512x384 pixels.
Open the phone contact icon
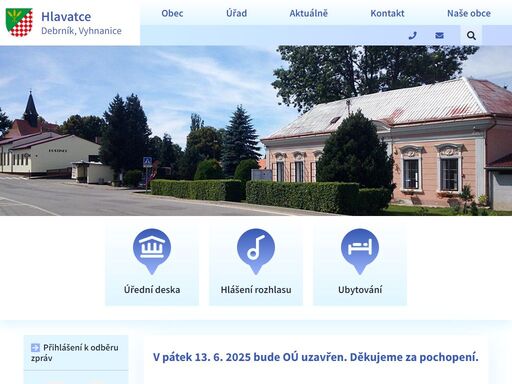(x=413, y=35)
